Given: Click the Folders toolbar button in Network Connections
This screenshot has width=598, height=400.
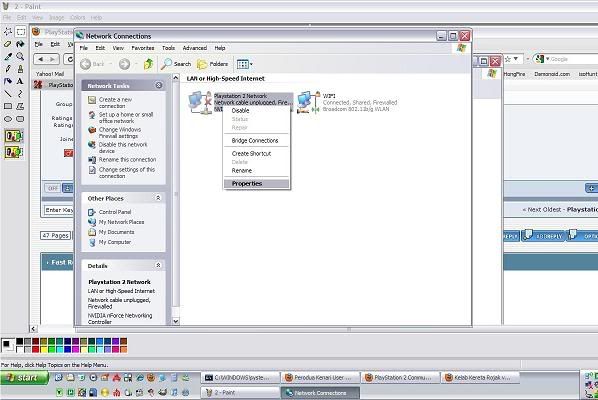Looking at the screenshot, I should [213, 64].
